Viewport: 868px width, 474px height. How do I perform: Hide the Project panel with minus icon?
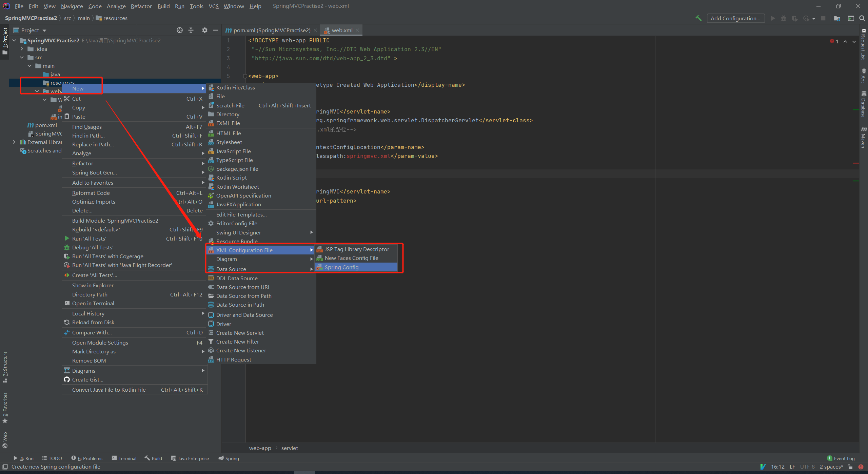(215, 30)
